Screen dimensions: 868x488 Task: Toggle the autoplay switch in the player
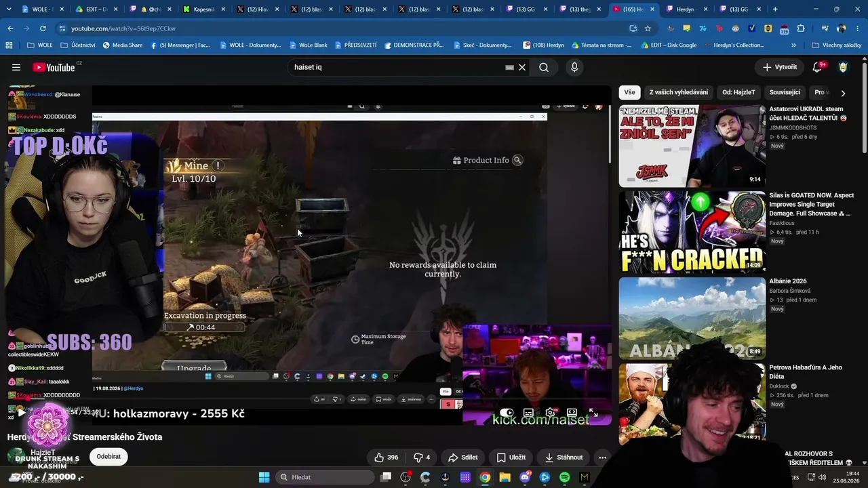click(x=507, y=412)
